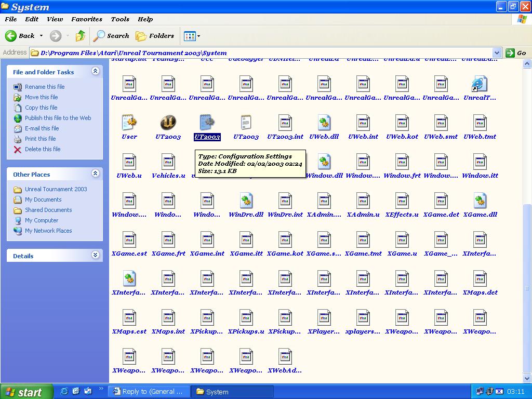The image size is (532, 399).
Task: Collapse the File and Folder Tasks panel
Action: pos(96,71)
